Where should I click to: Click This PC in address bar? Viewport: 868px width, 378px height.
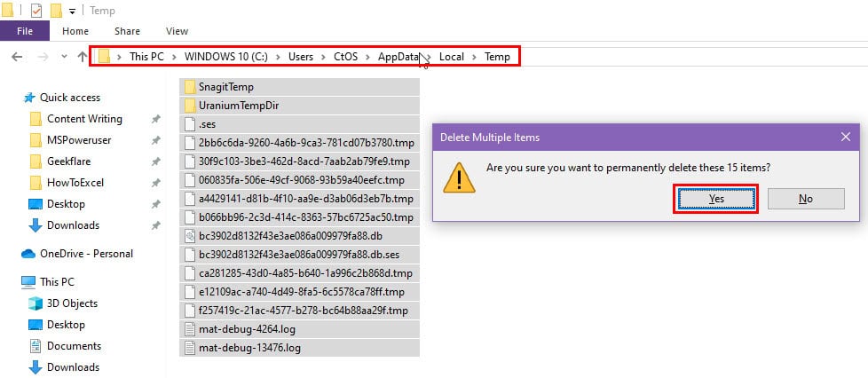pos(146,57)
